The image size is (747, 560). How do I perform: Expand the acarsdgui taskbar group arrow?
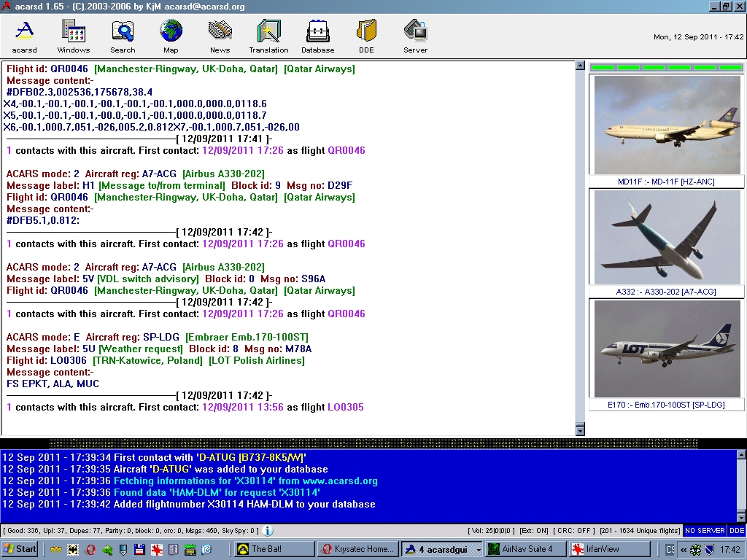click(x=479, y=550)
